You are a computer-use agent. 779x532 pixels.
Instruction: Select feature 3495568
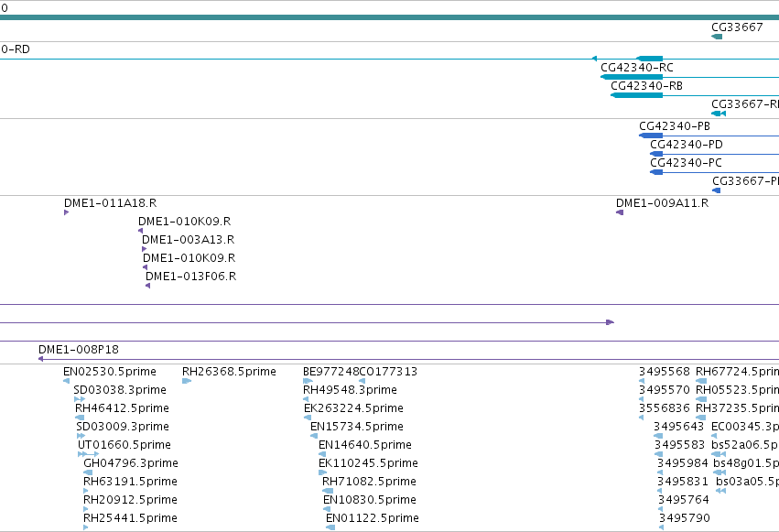point(665,372)
